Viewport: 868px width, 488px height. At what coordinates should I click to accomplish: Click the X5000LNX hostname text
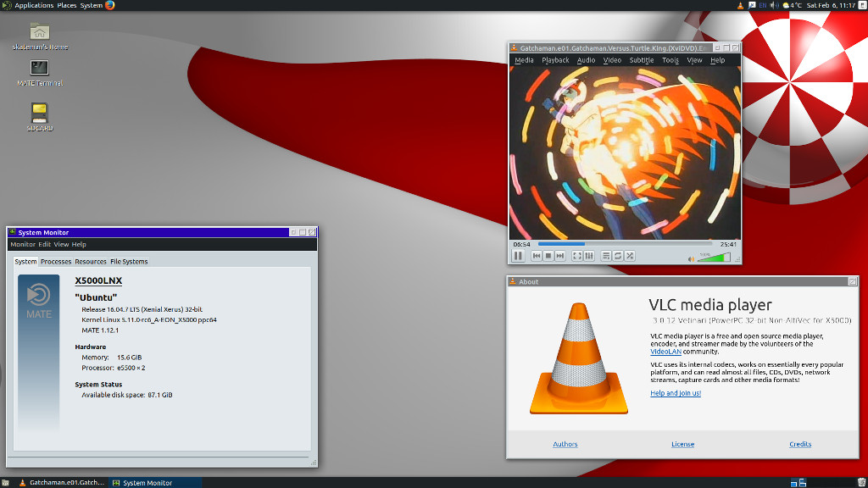click(x=98, y=280)
